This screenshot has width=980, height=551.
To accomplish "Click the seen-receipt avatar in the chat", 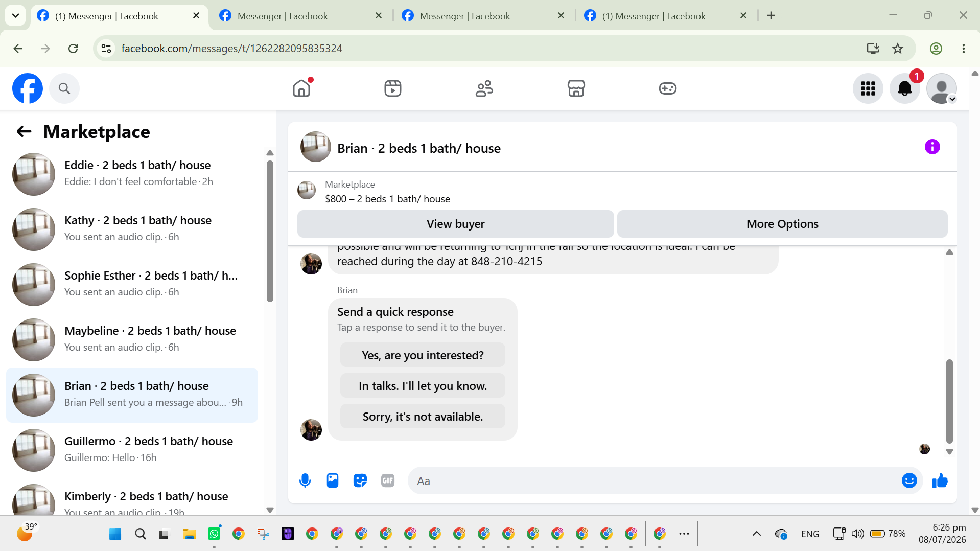I will [x=925, y=449].
